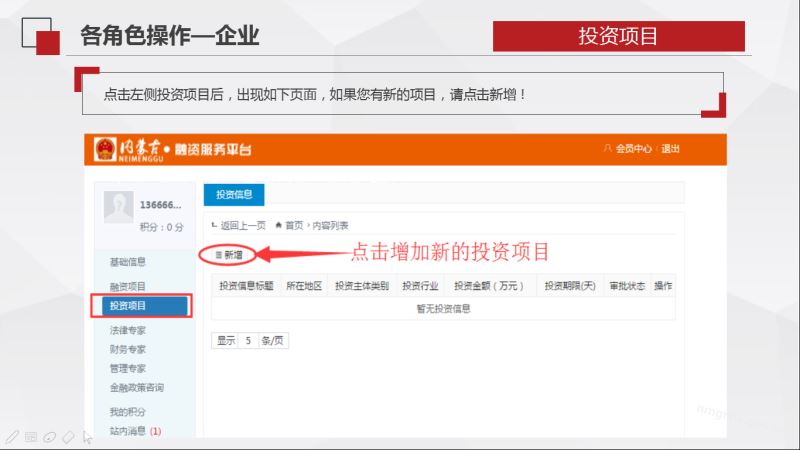Click the slide overview grid icon
Screen dimensions: 800x450
click(x=30, y=437)
